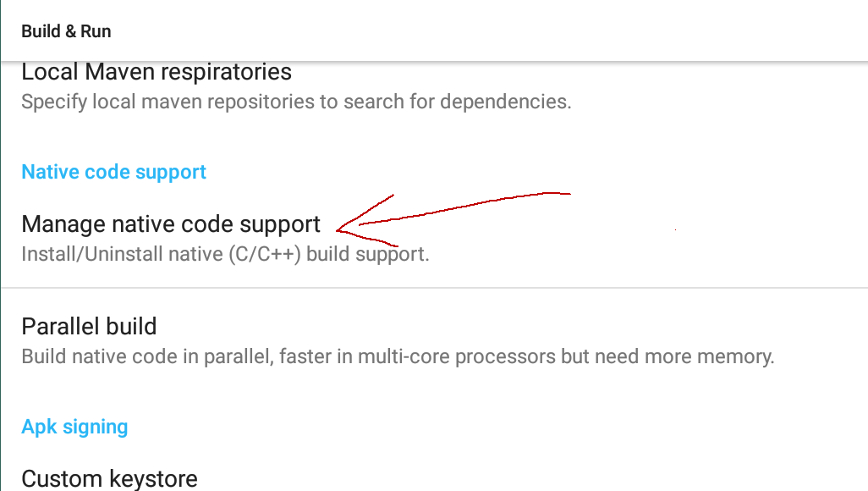Screen dimensions: 868x491
Task: Click '(C/C++)' in the native support description
Action: pyautogui.click(x=265, y=254)
